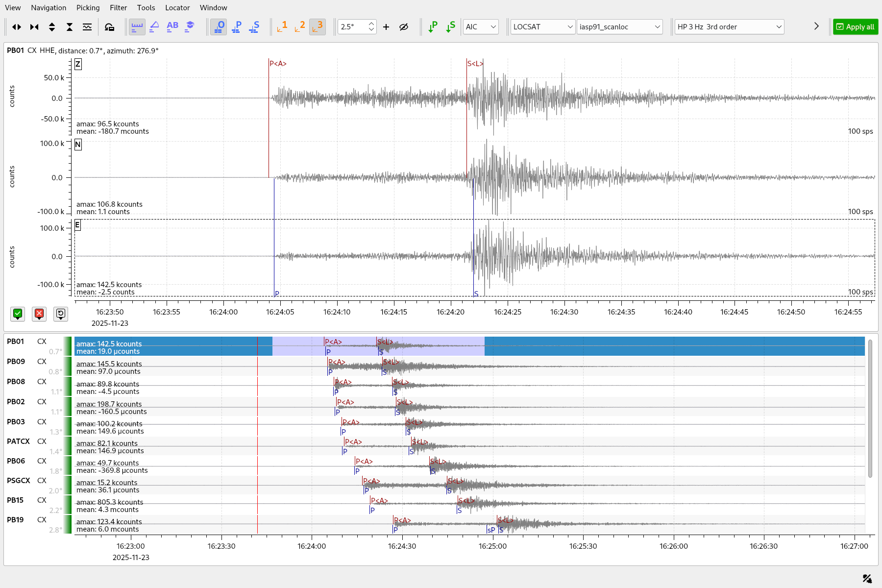
Task: Toggle the orange component 3 button
Action: pos(318,27)
